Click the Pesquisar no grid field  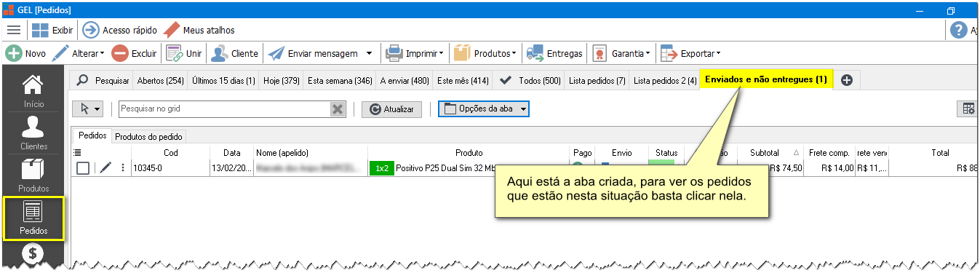point(225,109)
